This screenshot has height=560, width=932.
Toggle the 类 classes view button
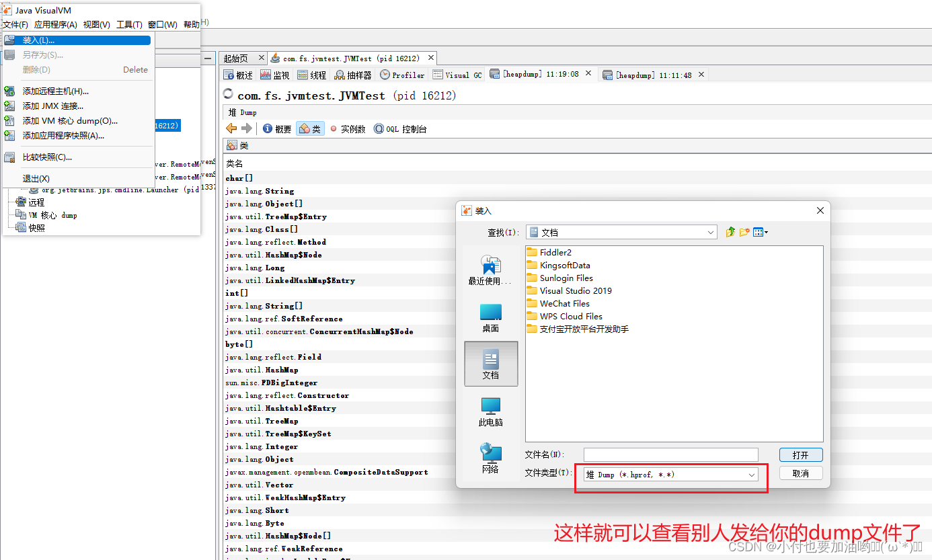coord(310,129)
